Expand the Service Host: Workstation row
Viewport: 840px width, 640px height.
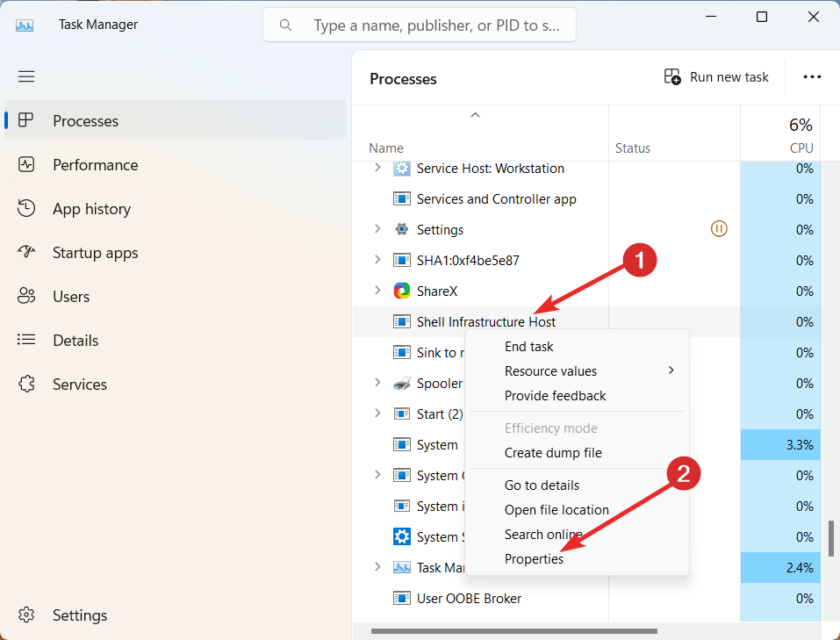[x=377, y=168]
